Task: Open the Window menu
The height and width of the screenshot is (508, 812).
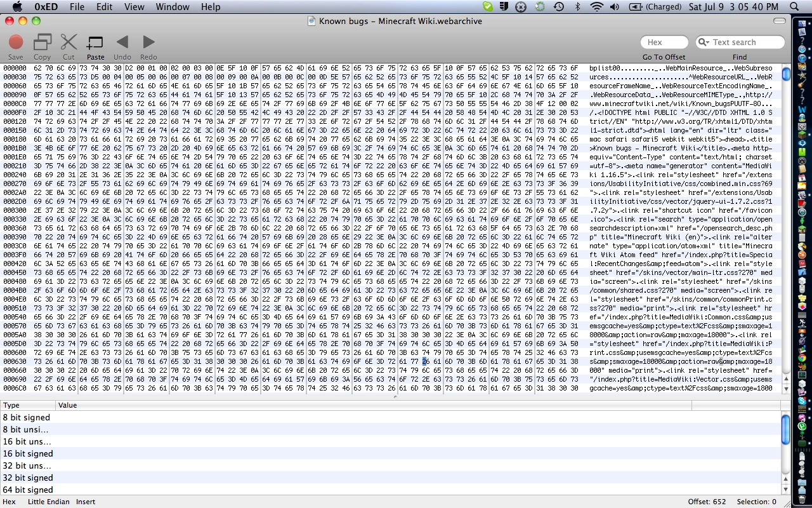Action: [173, 7]
